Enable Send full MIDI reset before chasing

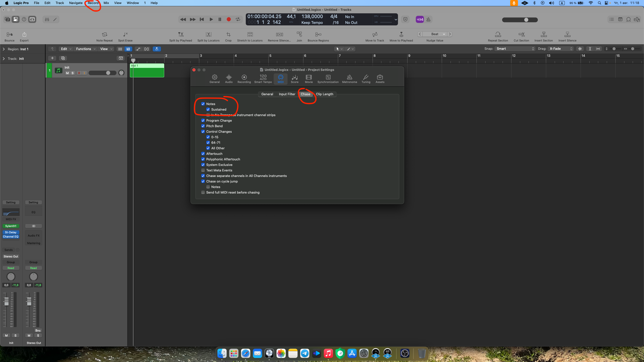coord(203,192)
